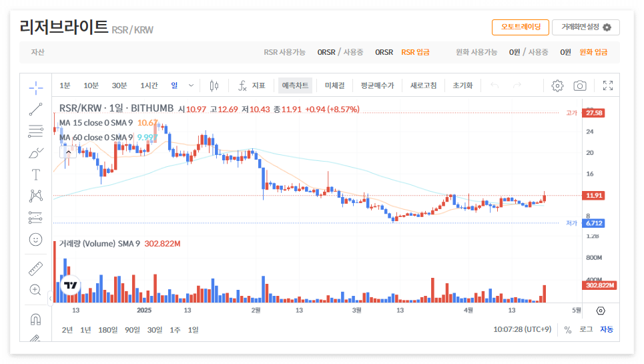Expand the left toolbar collapse arrow
Screen dimensions: 644x364
pyautogui.click(x=50, y=299)
